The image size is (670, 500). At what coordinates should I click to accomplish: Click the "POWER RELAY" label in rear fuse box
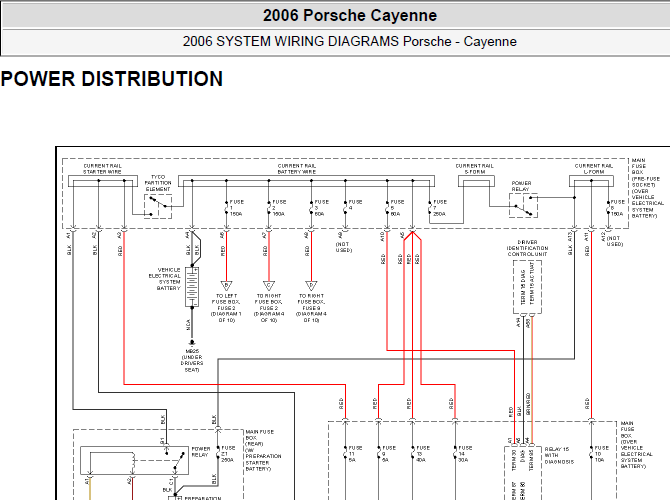200,452
